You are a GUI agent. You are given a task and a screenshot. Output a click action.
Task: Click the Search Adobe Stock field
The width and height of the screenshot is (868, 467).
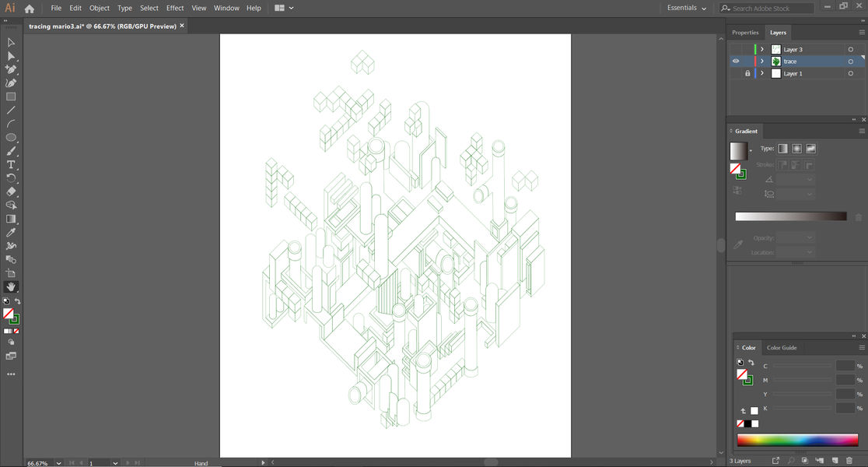tap(767, 9)
